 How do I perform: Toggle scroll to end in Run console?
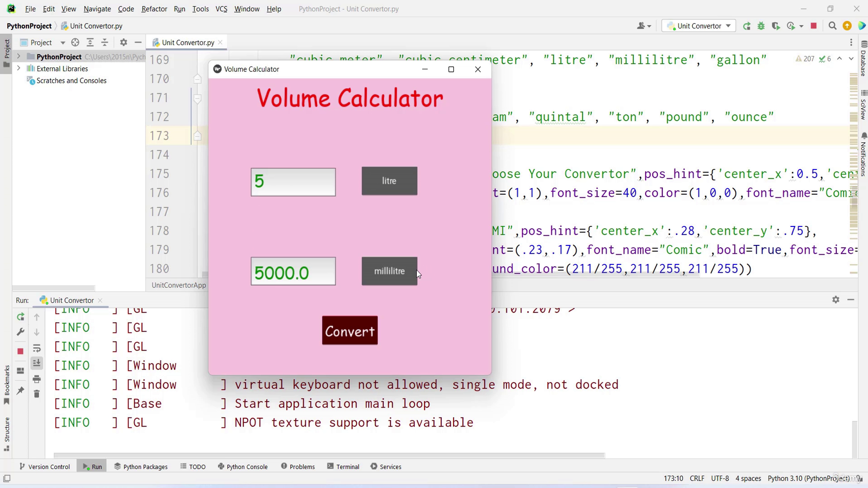pos(37,363)
